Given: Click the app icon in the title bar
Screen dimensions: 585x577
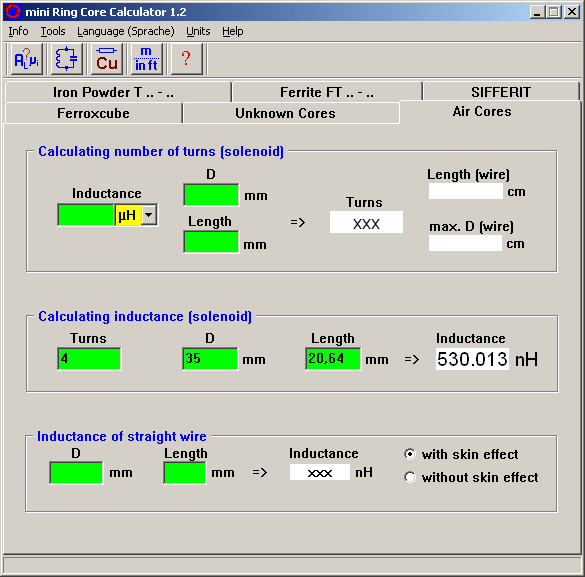Looking at the screenshot, I should pyautogui.click(x=12, y=12).
